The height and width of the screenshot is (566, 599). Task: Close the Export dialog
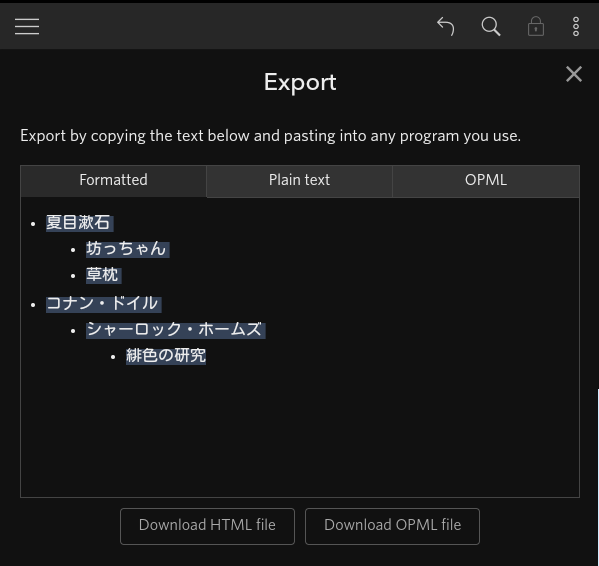[574, 74]
